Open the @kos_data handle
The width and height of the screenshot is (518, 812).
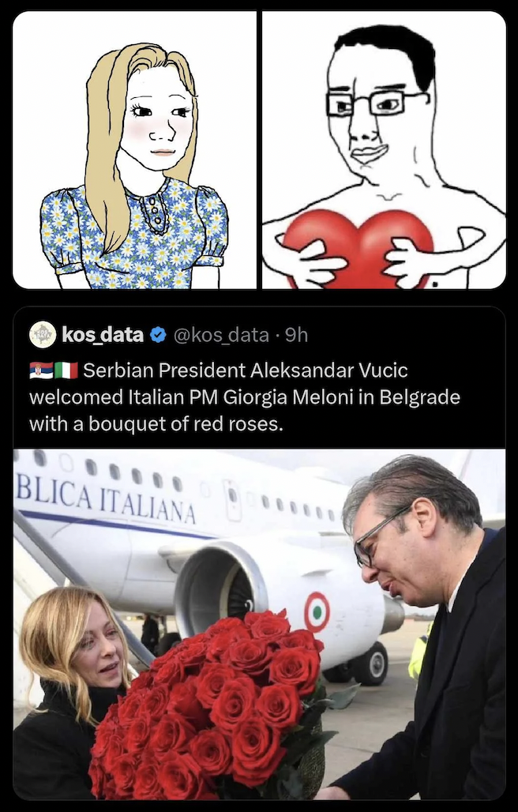(x=221, y=336)
